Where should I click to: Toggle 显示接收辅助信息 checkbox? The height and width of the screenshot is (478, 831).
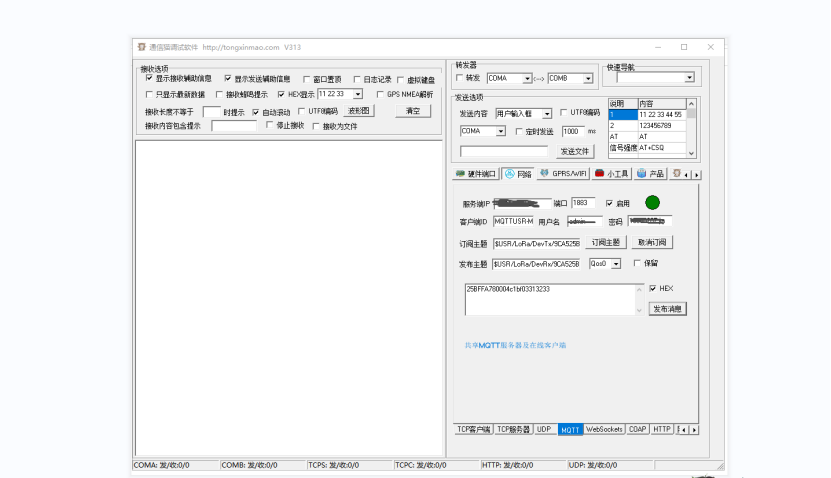[x=150, y=78]
